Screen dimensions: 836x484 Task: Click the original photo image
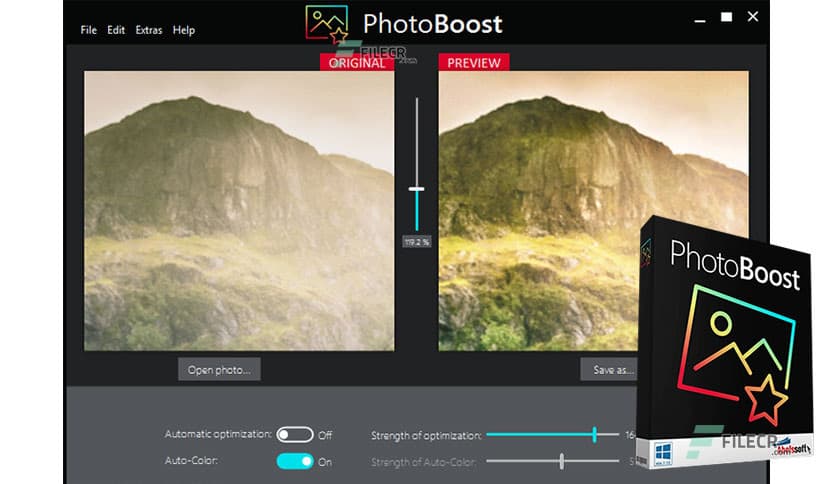[239, 211]
